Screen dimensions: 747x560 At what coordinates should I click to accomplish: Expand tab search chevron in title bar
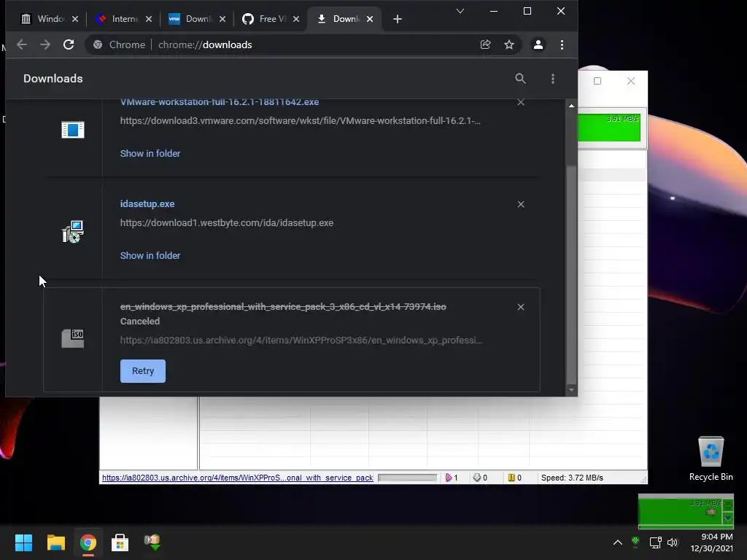460,11
